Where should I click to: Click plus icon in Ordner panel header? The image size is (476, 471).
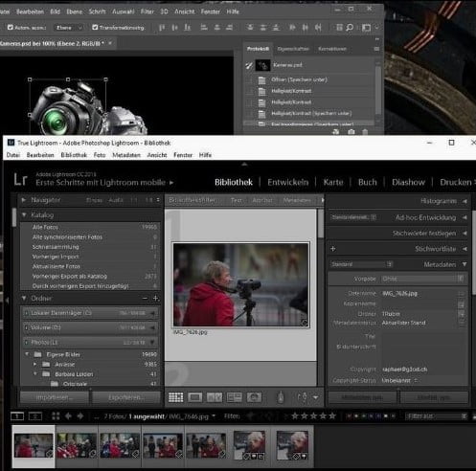click(156, 298)
